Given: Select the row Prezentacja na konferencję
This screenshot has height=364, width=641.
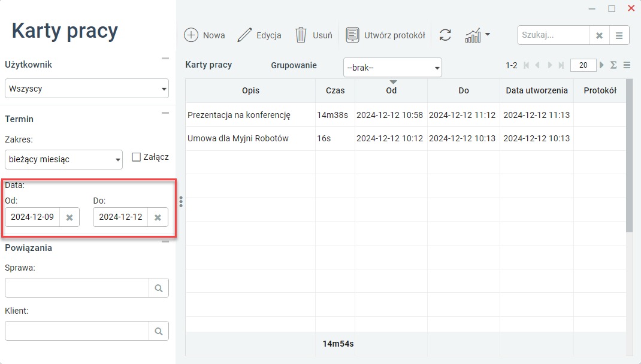Looking at the screenshot, I should pos(406,115).
